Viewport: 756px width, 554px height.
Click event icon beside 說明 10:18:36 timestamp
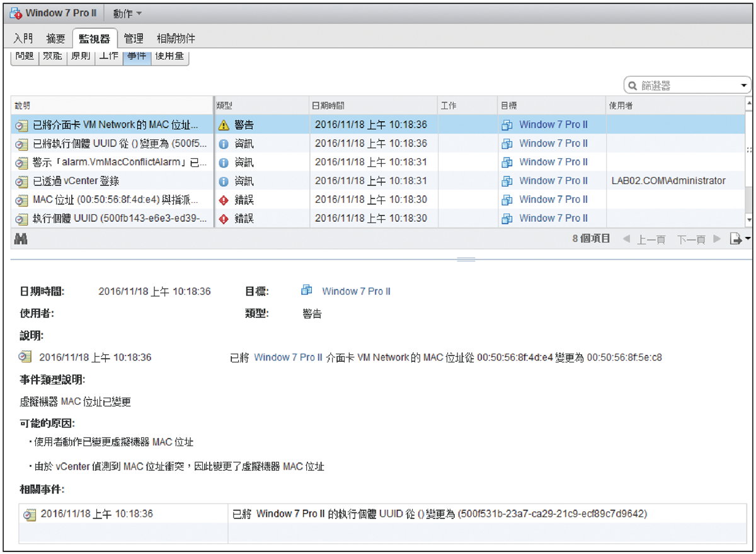point(26,357)
